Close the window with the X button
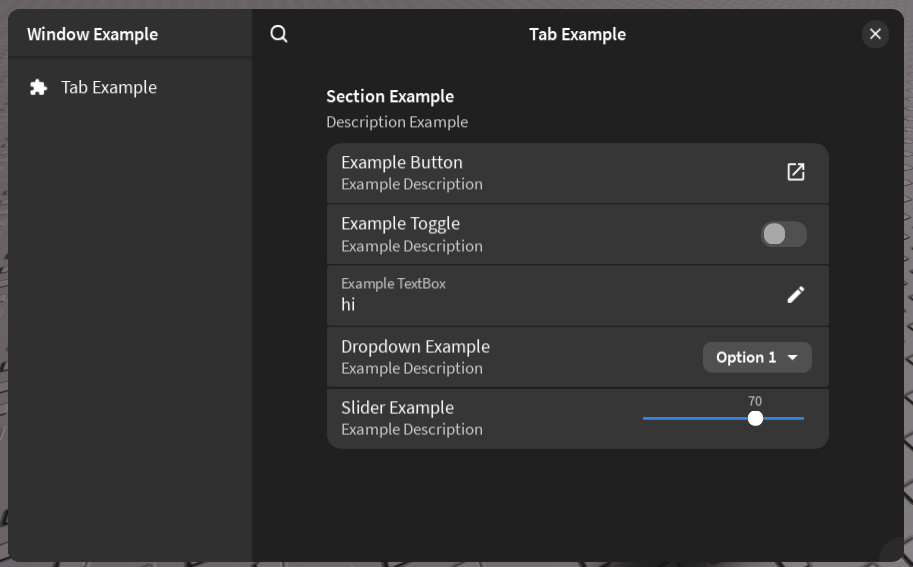The width and height of the screenshot is (913, 567). [875, 34]
